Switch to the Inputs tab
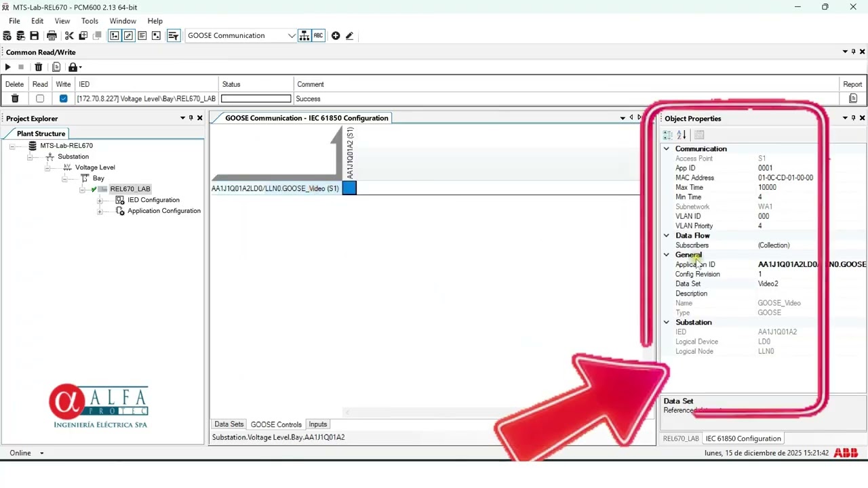868x488 pixels. 318,424
